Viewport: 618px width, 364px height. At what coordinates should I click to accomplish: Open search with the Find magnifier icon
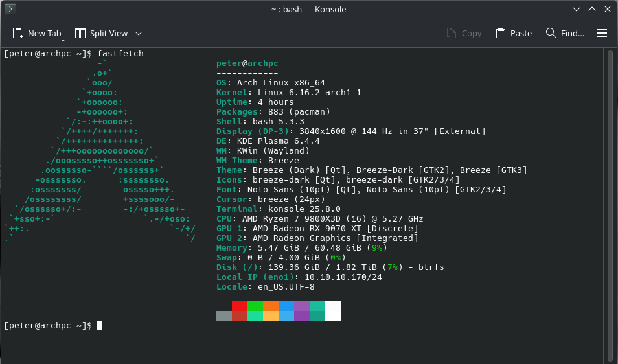click(x=551, y=33)
